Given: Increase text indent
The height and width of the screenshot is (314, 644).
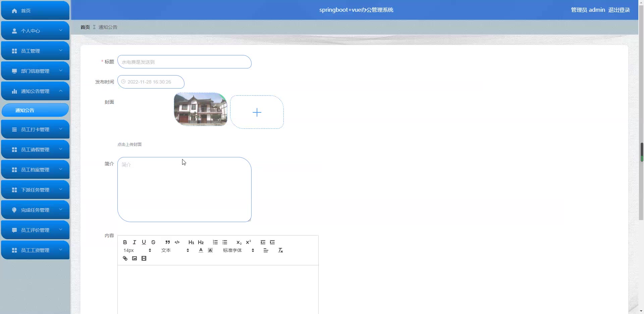Looking at the screenshot, I should (x=272, y=242).
